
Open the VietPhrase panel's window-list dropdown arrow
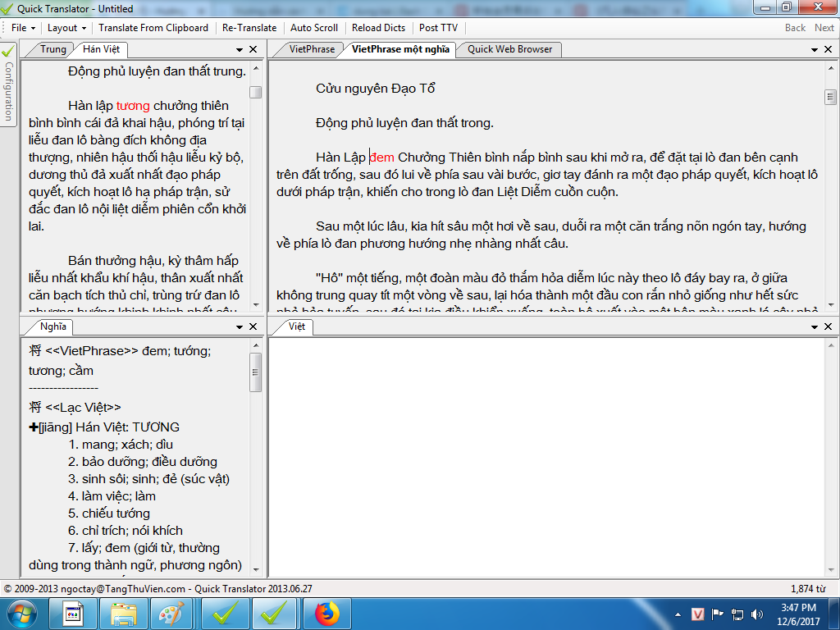(x=814, y=50)
